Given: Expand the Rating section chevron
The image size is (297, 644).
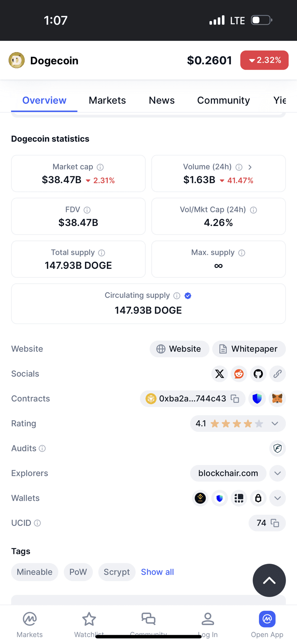Looking at the screenshot, I should click(x=275, y=423).
